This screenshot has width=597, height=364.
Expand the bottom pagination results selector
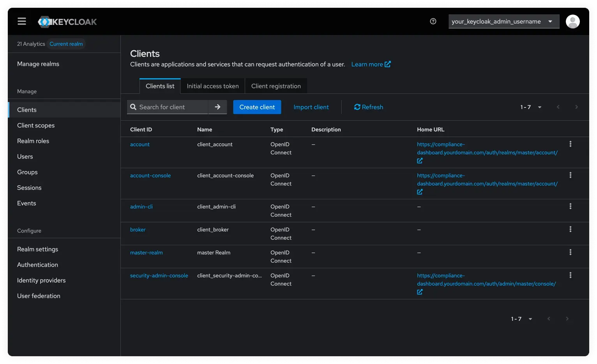[530, 318]
